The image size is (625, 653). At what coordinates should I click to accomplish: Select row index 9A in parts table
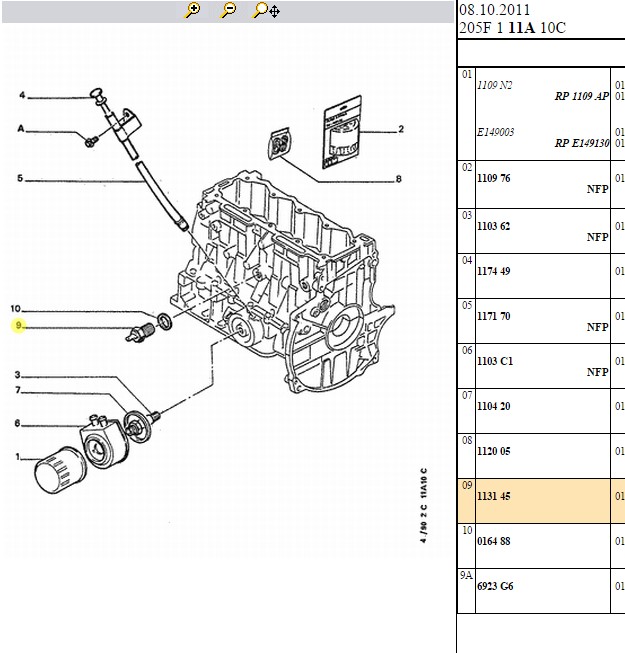coord(466,575)
